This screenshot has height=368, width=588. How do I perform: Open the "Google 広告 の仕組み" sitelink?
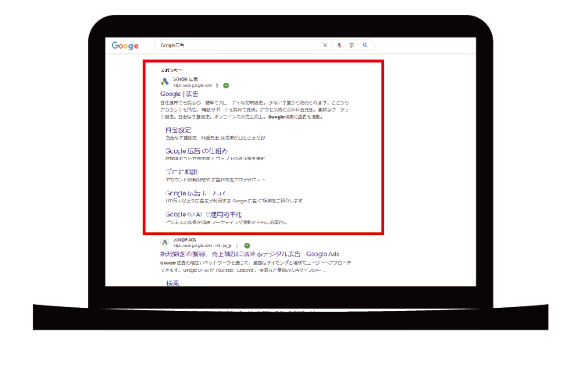coord(197,151)
